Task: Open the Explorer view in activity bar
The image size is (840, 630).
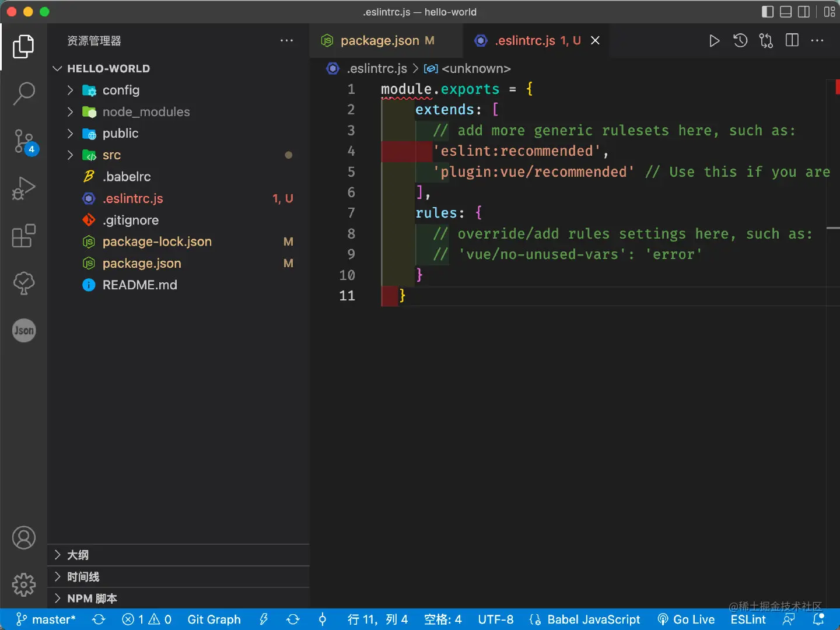Action: tap(23, 47)
